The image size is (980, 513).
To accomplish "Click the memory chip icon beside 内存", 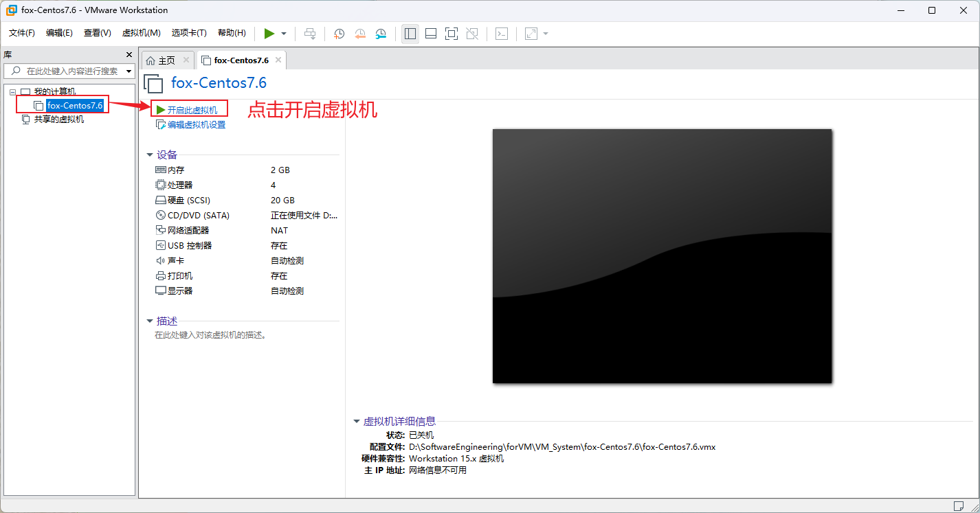I will click(161, 170).
